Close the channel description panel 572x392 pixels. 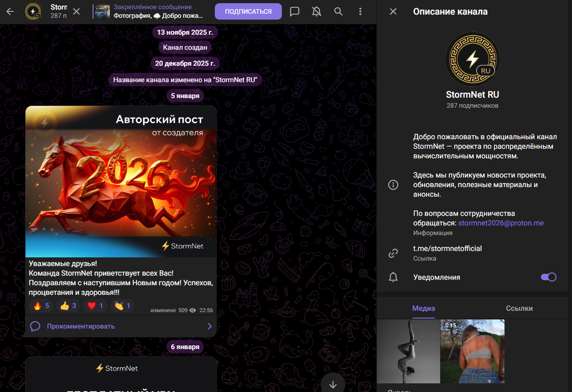[x=393, y=11]
